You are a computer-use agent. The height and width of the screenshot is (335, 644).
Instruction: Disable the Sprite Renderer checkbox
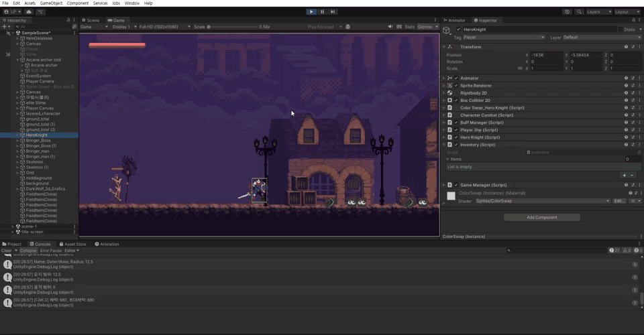(456, 86)
